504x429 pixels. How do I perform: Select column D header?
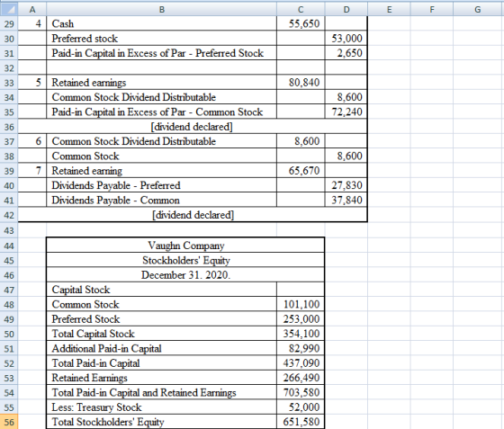tap(346, 10)
